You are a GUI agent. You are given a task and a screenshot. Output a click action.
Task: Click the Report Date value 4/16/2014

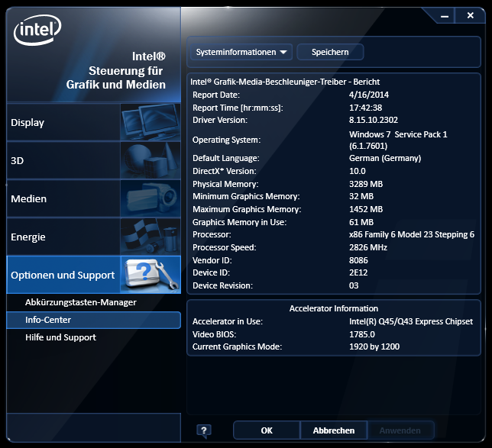[x=369, y=95]
